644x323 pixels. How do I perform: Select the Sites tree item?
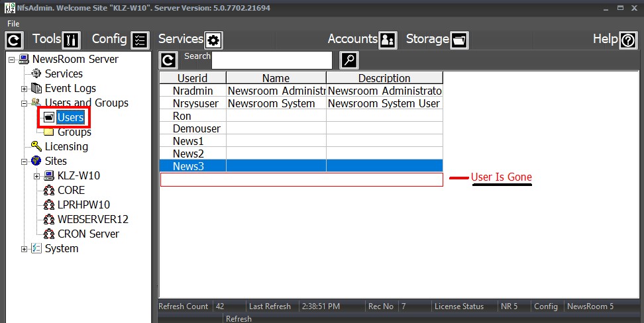click(56, 161)
